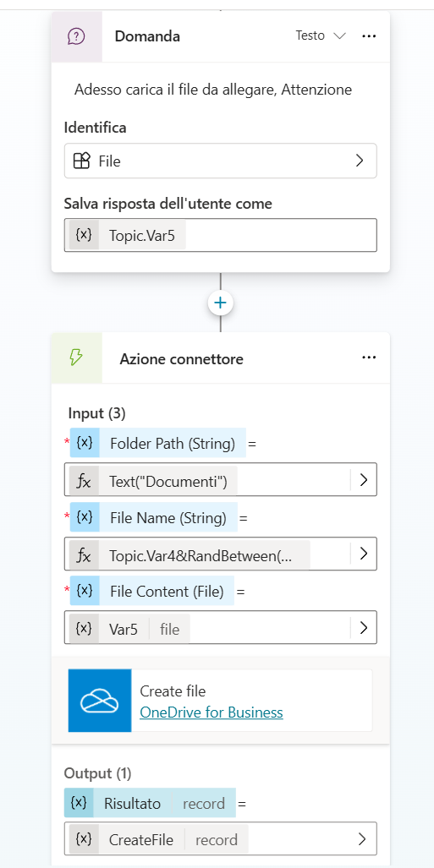Viewport: 434px width, 868px height.
Task: Expand the CreateFile record output chevron
Action: [362, 839]
